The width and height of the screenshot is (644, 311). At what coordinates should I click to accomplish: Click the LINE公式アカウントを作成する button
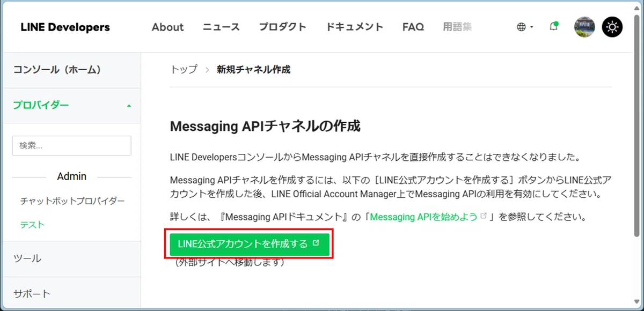[249, 244]
